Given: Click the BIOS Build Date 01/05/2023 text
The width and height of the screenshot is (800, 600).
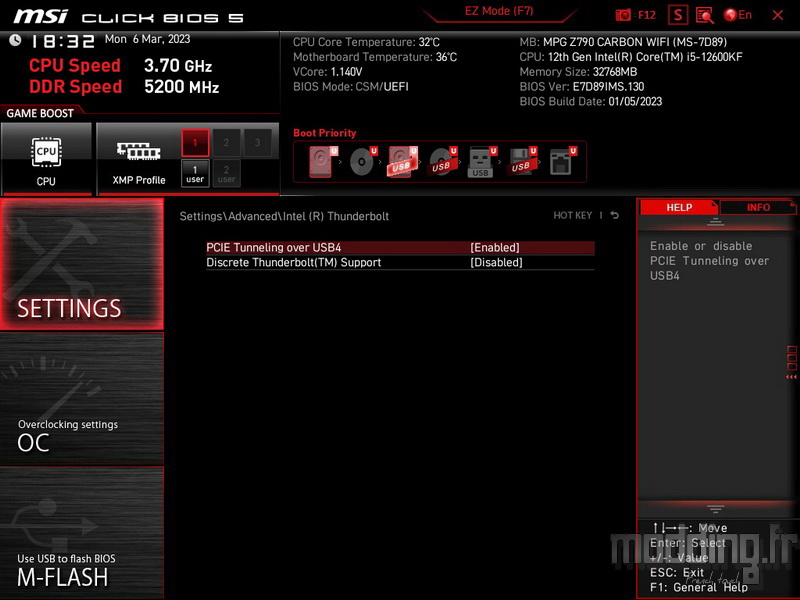Looking at the screenshot, I should coord(590,102).
